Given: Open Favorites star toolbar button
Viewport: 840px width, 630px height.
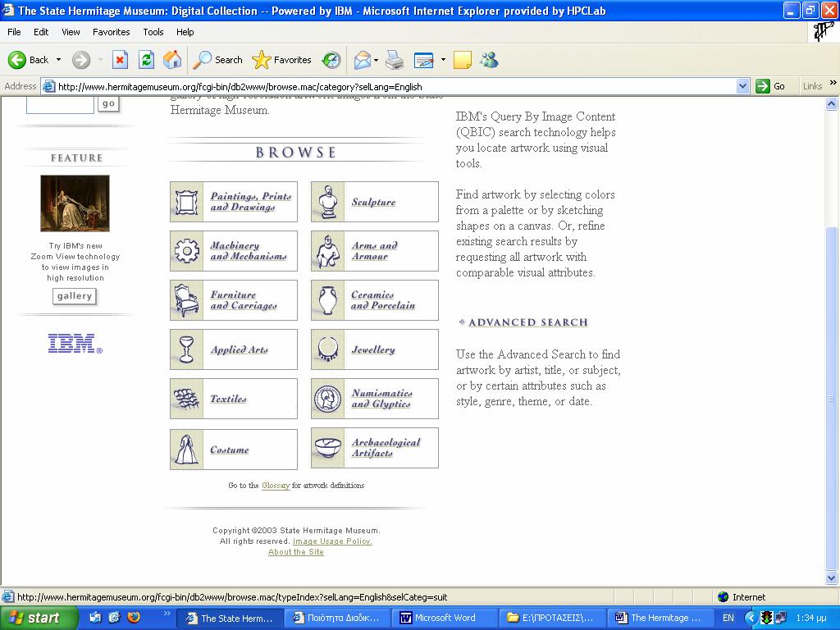Looking at the screenshot, I should [x=281, y=59].
